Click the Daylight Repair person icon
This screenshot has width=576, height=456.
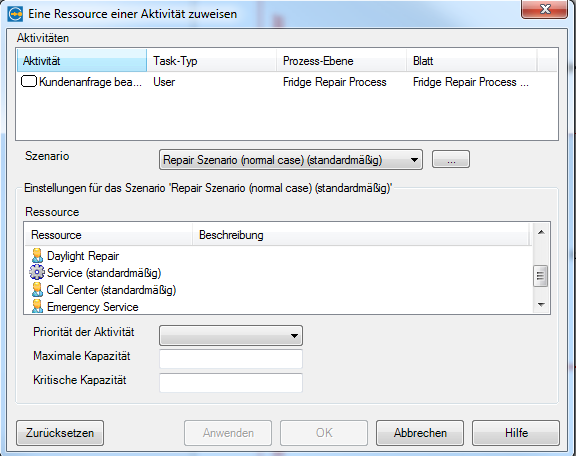(37, 256)
